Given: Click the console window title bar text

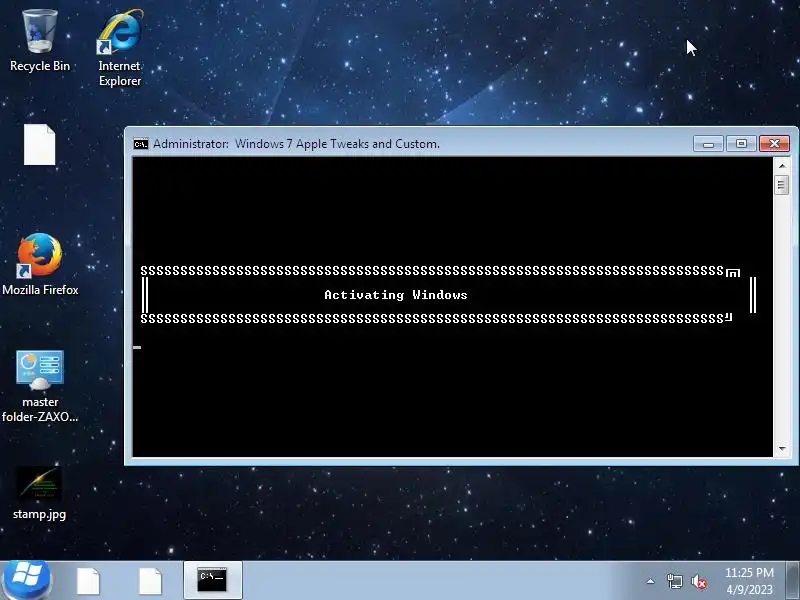Looking at the screenshot, I should (x=296, y=144).
